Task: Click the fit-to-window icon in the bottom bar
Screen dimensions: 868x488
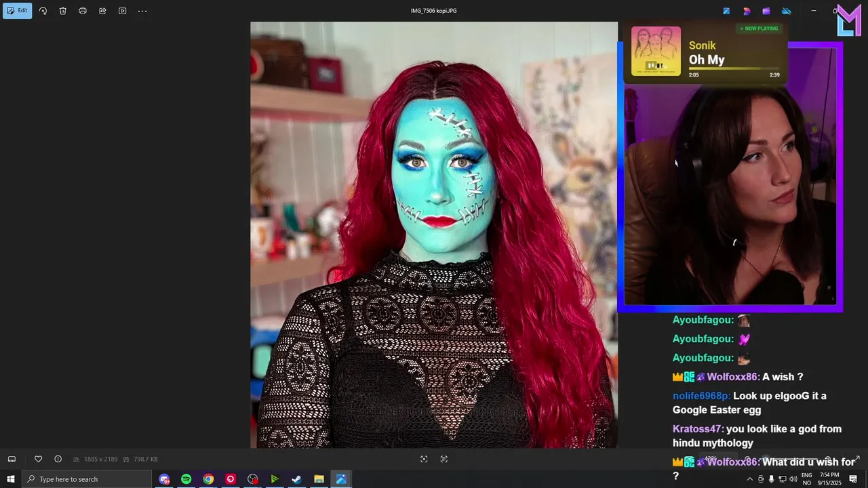Action: (424, 459)
